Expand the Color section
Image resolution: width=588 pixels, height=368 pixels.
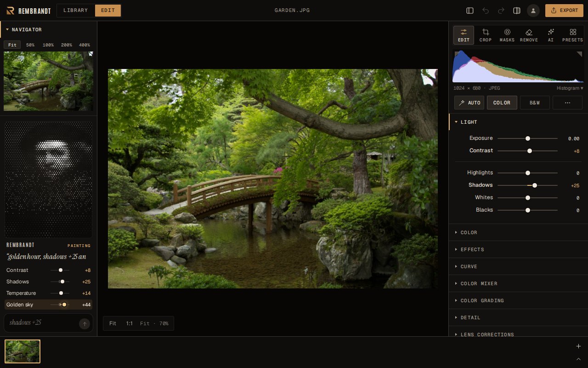(518, 232)
